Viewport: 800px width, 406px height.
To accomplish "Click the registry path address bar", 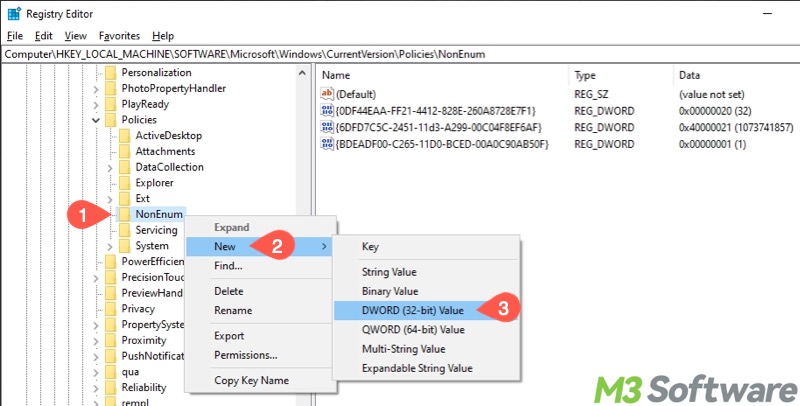I will point(400,54).
